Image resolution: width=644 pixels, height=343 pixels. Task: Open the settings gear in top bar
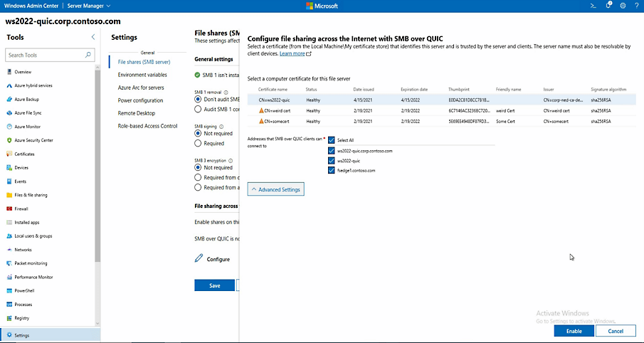(x=623, y=6)
